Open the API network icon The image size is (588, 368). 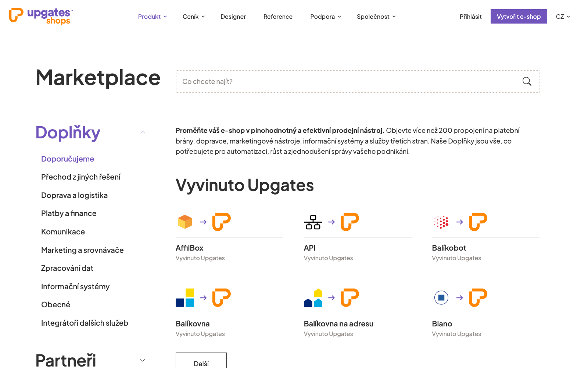pyautogui.click(x=313, y=222)
